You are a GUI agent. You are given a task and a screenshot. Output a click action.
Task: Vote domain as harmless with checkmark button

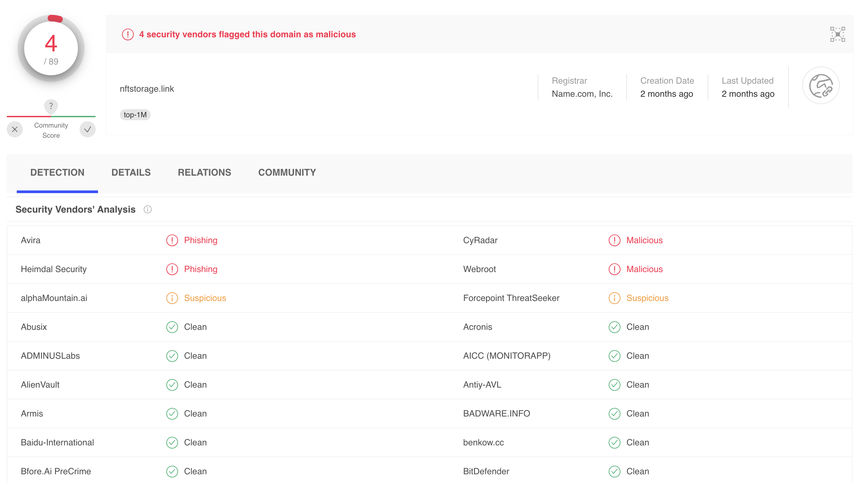click(x=88, y=130)
